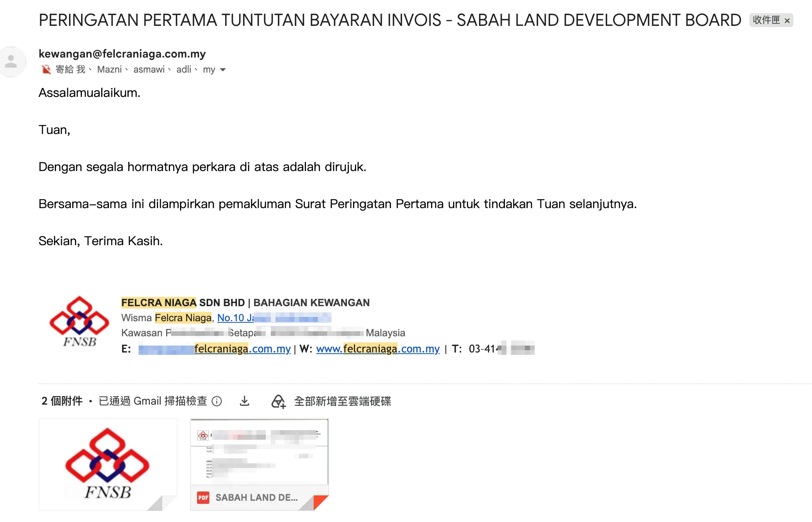Viewport: 812px width, 522px height.
Task: Open the No.10 address link
Action: (x=274, y=318)
